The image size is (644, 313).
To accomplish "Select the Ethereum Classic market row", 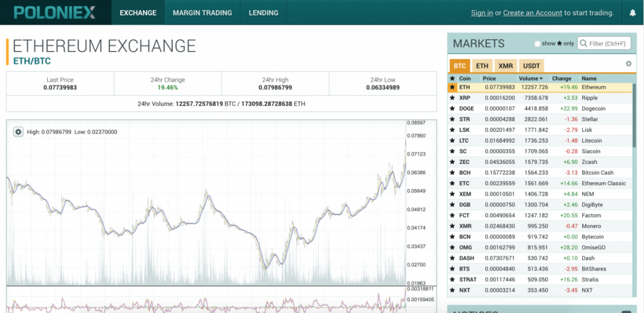I will pyautogui.click(x=539, y=184).
